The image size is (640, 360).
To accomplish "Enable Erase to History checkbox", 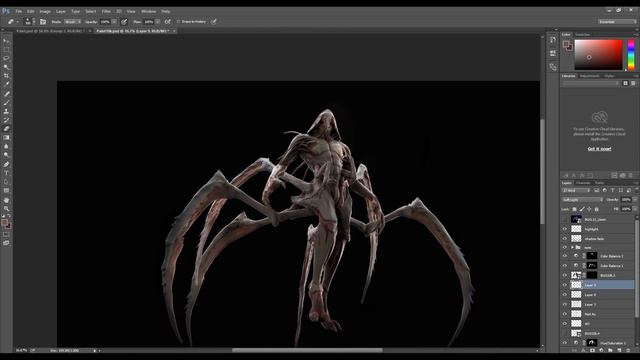I will 178,22.
